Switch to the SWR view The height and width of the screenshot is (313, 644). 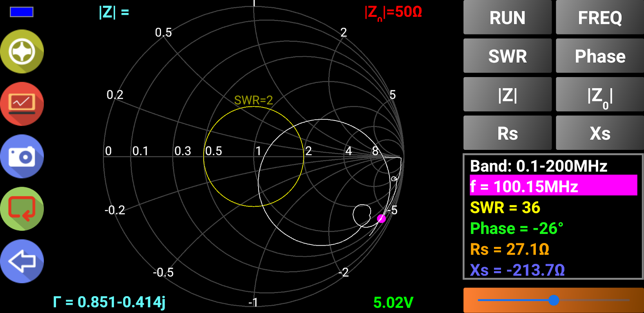point(507,56)
